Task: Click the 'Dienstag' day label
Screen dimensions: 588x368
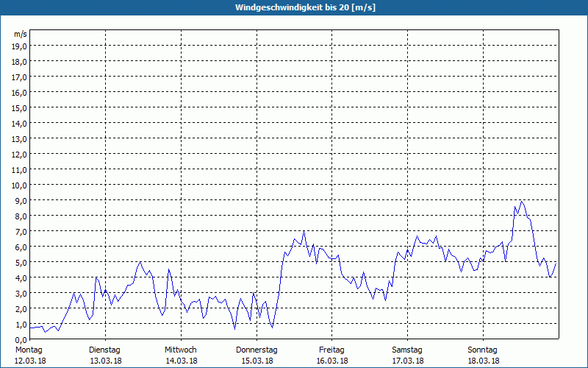Action: point(104,350)
